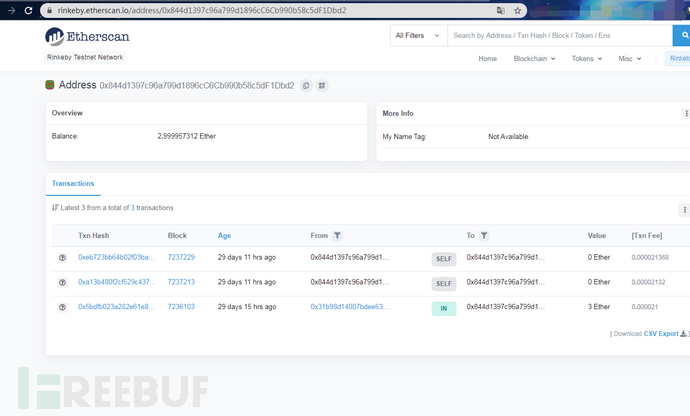Expand the Misc menu
Screen dimensions: 690x416
tap(630, 59)
